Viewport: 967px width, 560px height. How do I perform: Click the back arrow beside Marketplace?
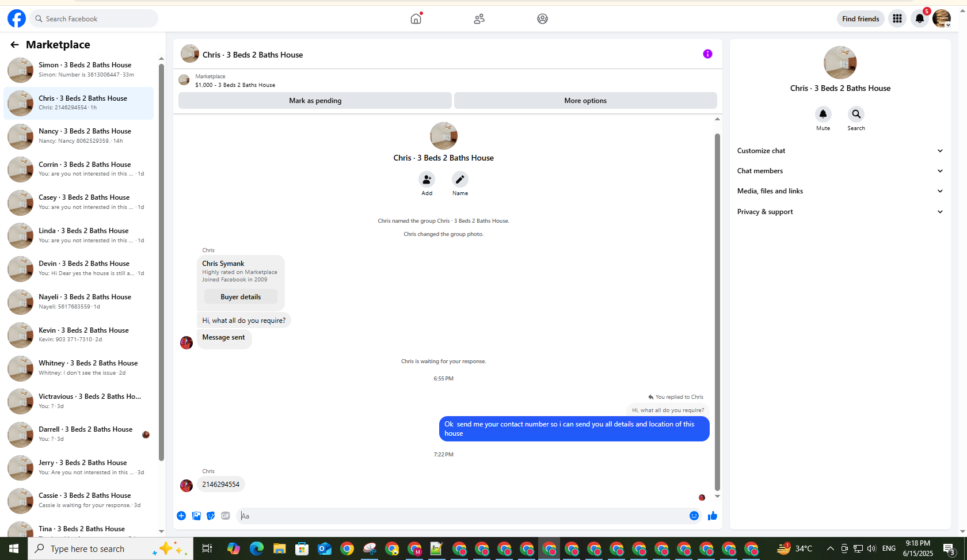click(14, 44)
